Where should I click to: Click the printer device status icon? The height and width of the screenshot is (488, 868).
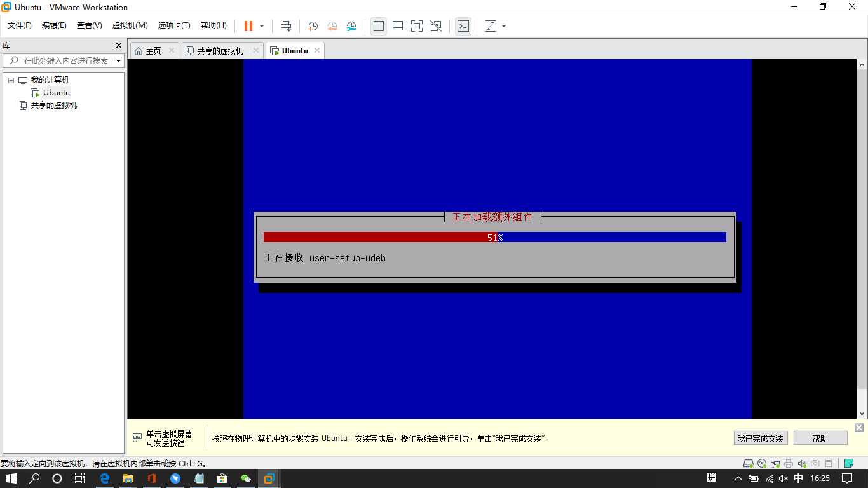[x=789, y=463]
